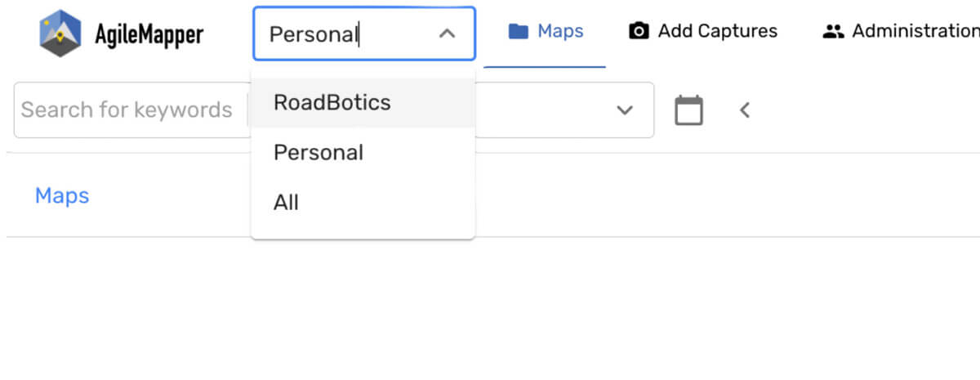Switch to the Maps tab label
980x380 pixels.
(x=560, y=32)
